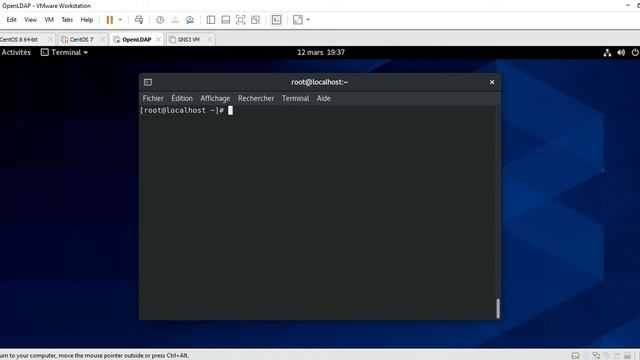Screen dimensions: 640x360
Task: Close the GNS3 VM tab
Action: click(x=210, y=39)
